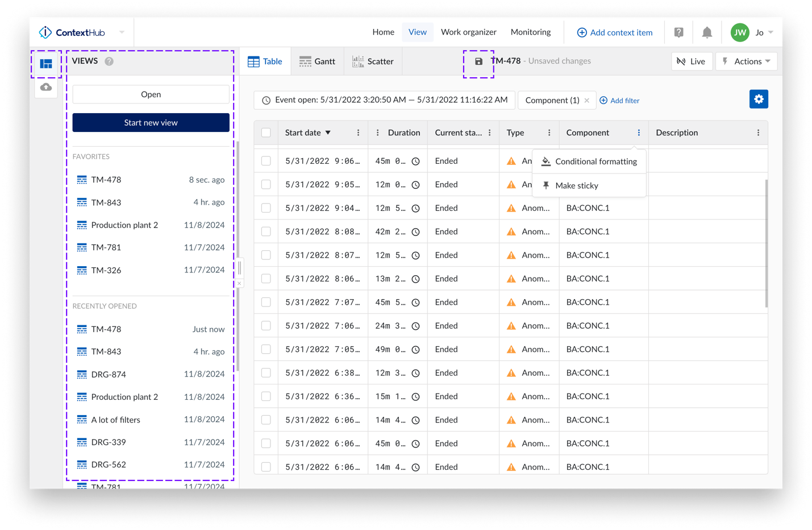Switch to the Gantt tab
The width and height of the screenshot is (812, 530).
point(317,61)
